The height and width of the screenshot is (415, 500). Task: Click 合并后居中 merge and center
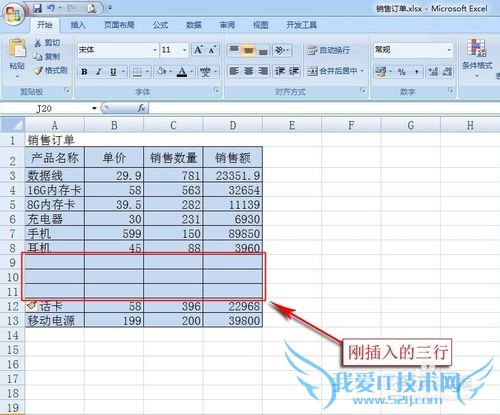tap(332, 71)
